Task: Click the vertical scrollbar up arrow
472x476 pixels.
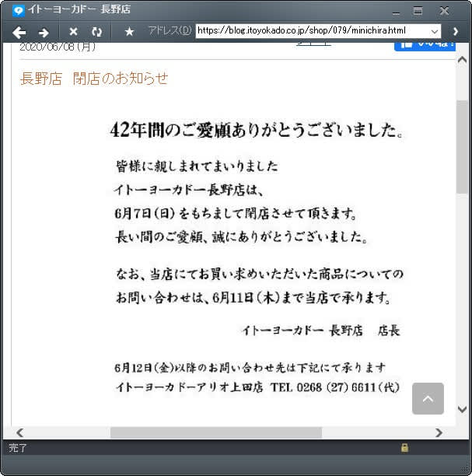Action: [x=462, y=59]
